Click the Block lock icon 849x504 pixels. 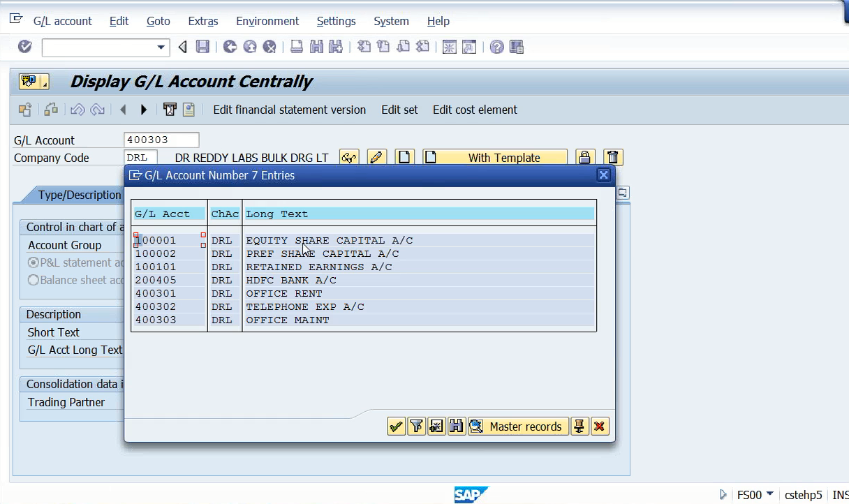585,157
